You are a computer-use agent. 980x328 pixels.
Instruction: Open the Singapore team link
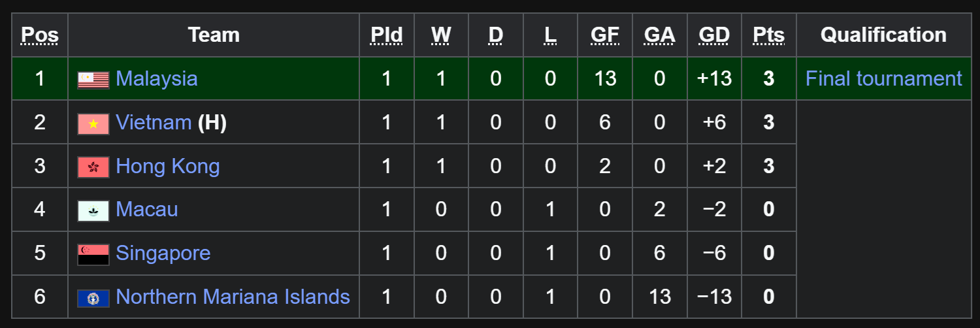[163, 254]
